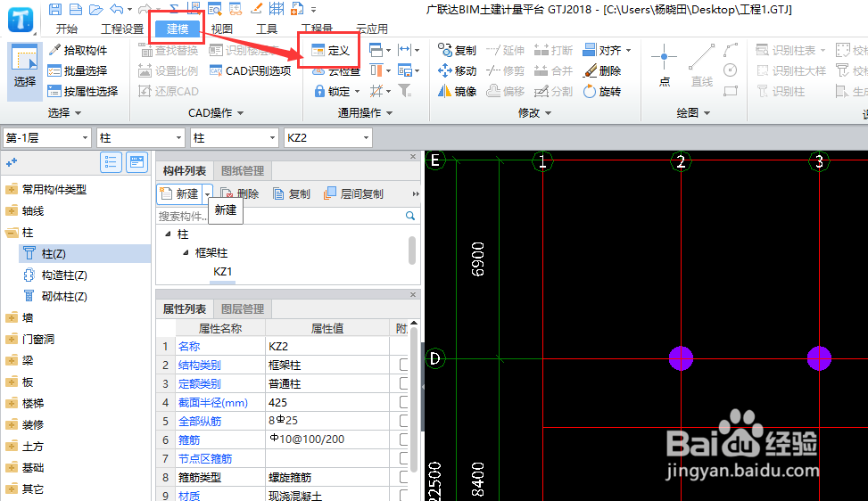Expand the CAD操作 group dropdown
Viewport: 868px width, 501px height.
(x=240, y=113)
